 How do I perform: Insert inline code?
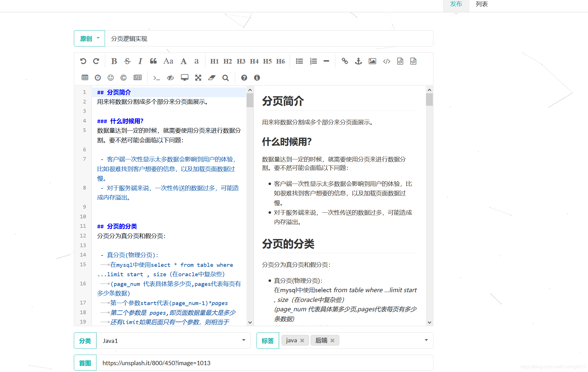point(387,61)
